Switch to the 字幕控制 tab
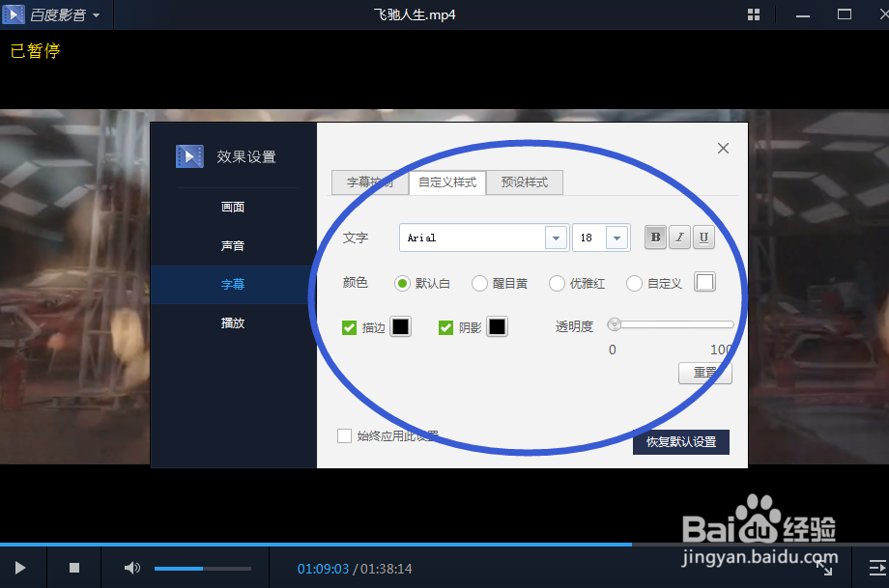 tap(370, 182)
